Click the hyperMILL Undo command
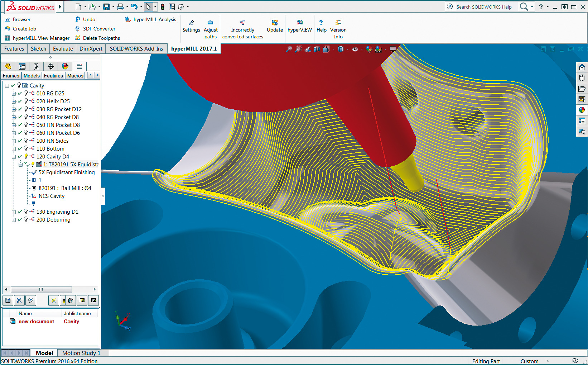The image size is (588, 365). pos(85,19)
